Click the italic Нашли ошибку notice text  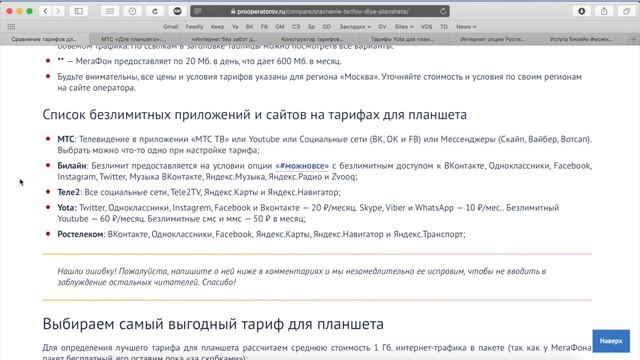click(301, 277)
